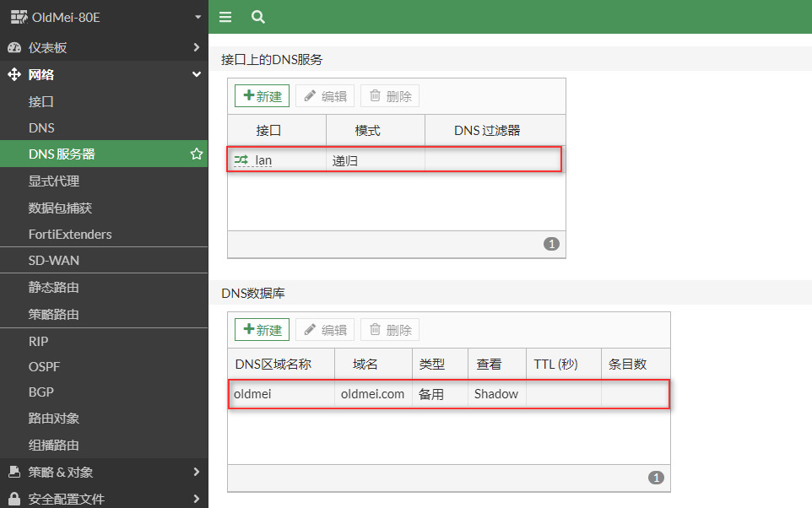Click 新建 in interface DNS service section
Screen dimensions: 812x508
(262, 96)
